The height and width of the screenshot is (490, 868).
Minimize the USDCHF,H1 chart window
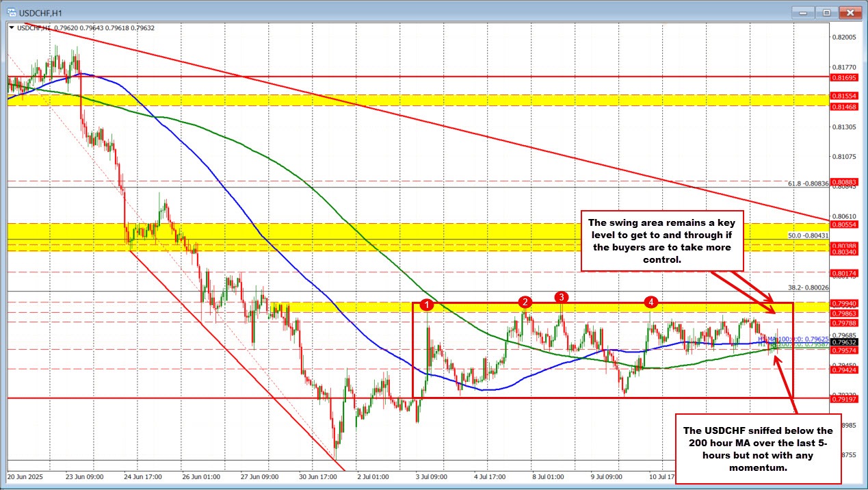pyautogui.click(x=802, y=12)
